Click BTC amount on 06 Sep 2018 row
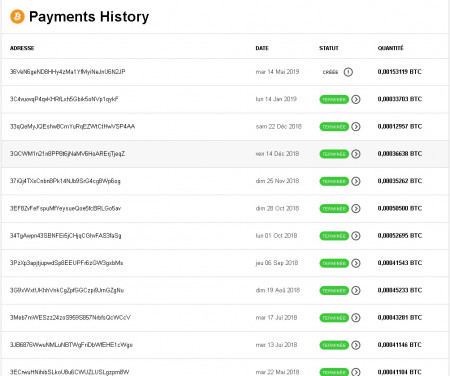This screenshot has height=376, width=450. [x=400, y=263]
